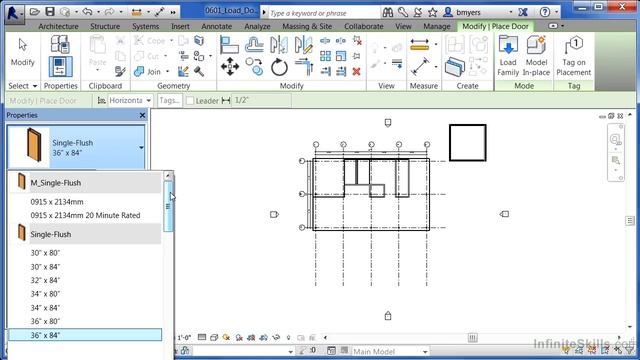Open the Annotate ribbon tab
This screenshot has height=360, width=640.
[216, 26]
